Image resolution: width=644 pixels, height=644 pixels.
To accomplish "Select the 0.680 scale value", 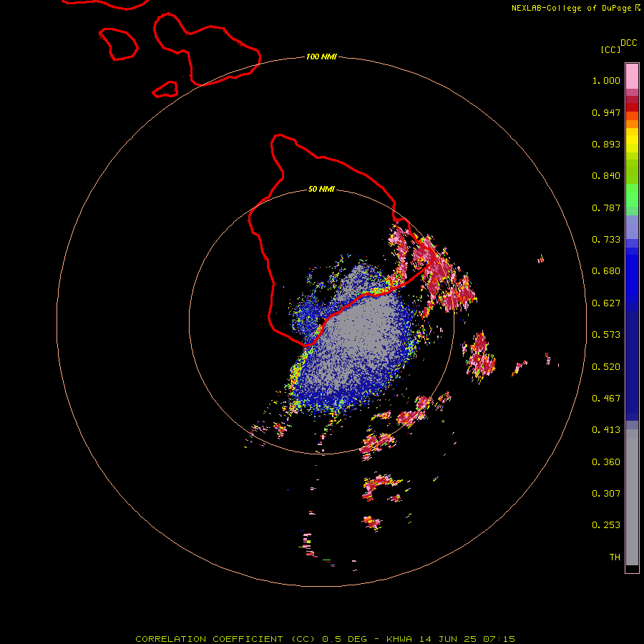I will coord(606,271).
